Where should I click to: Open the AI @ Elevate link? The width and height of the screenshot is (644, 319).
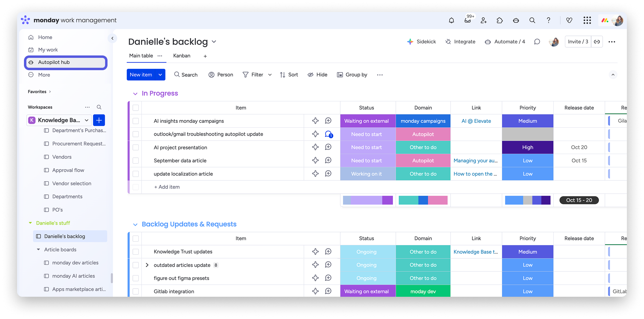point(476,121)
